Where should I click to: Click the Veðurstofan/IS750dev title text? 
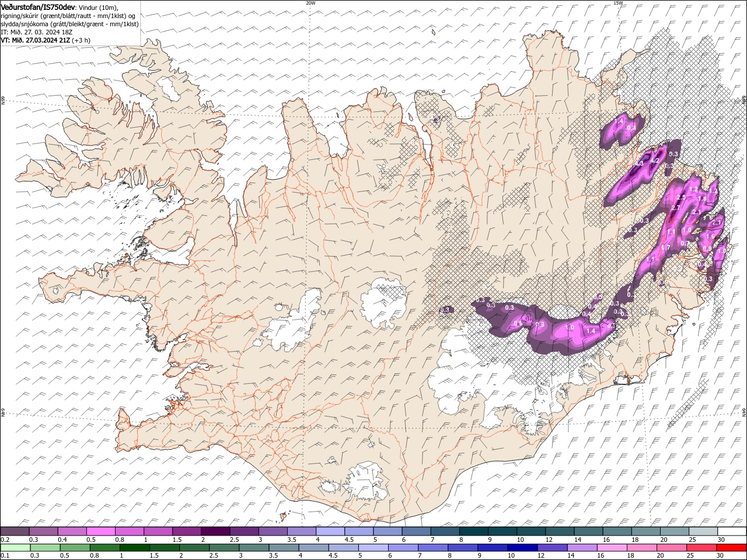click(38, 6)
